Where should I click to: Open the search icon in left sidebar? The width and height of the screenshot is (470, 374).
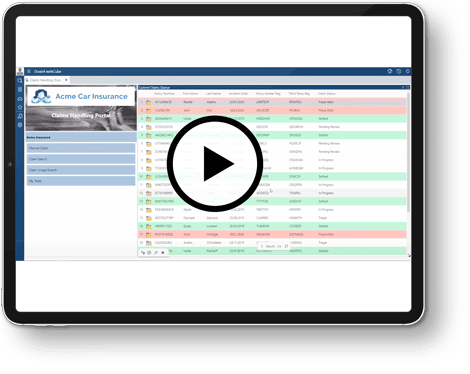20,80
